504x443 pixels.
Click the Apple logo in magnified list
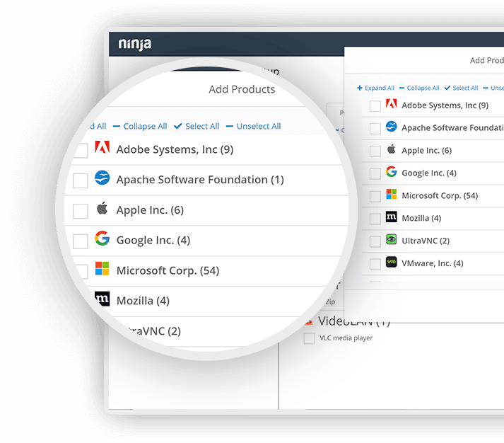click(102, 209)
